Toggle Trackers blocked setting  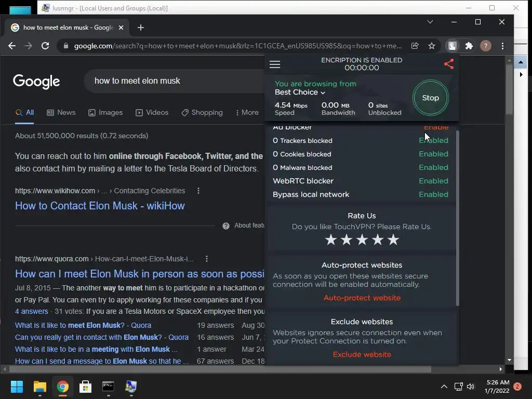pyautogui.click(x=433, y=140)
